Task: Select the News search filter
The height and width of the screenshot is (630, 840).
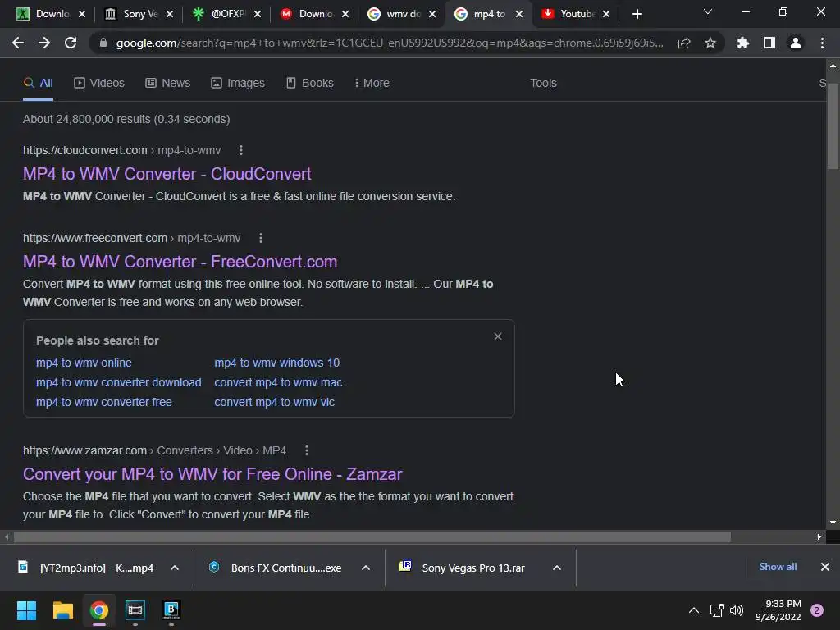Action: [167, 83]
